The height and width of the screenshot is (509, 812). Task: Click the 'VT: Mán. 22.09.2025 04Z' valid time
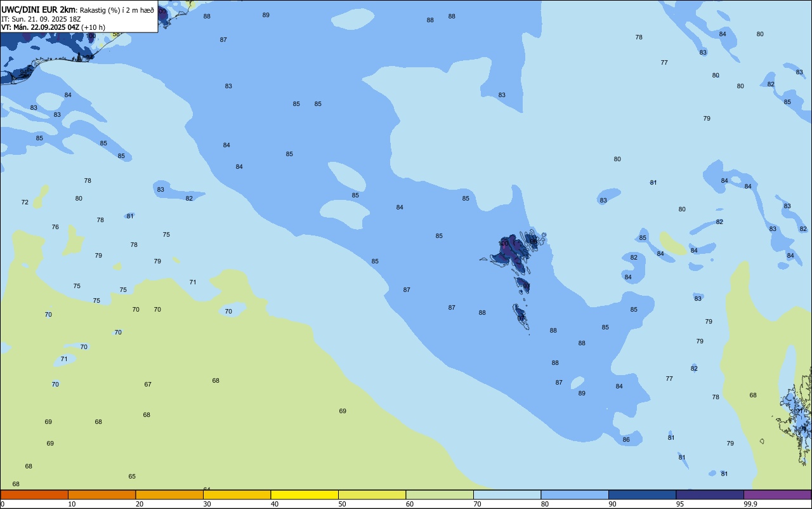tap(40, 27)
